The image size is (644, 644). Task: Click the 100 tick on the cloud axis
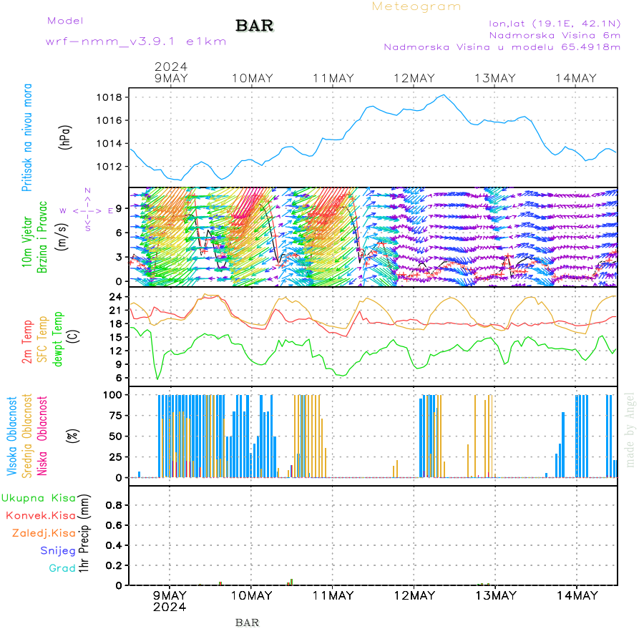click(x=112, y=395)
